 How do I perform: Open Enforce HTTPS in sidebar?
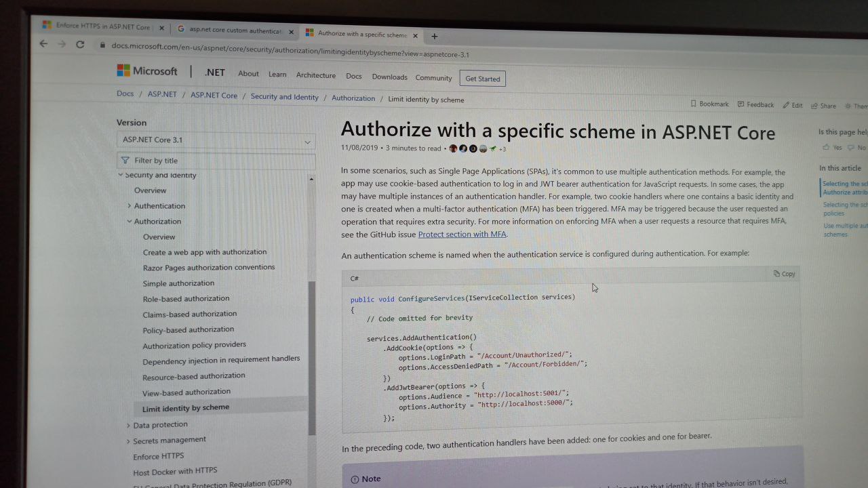tap(159, 456)
